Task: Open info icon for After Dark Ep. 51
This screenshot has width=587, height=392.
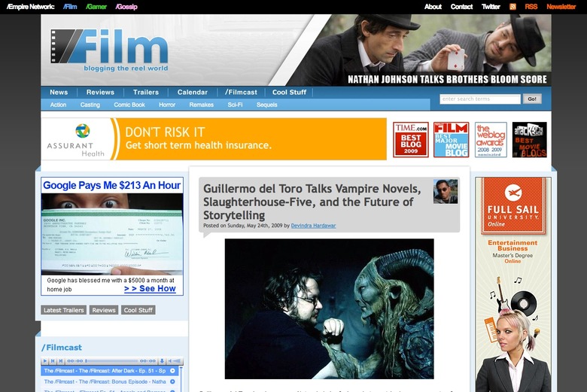Action: point(172,371)
